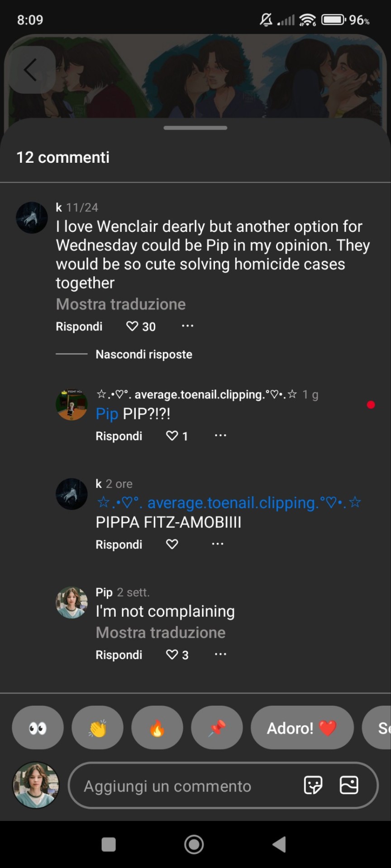This screenshot has width=391, height=868.
Task: Show translation of "I'm not complaining"
Action: coord(161,632)
